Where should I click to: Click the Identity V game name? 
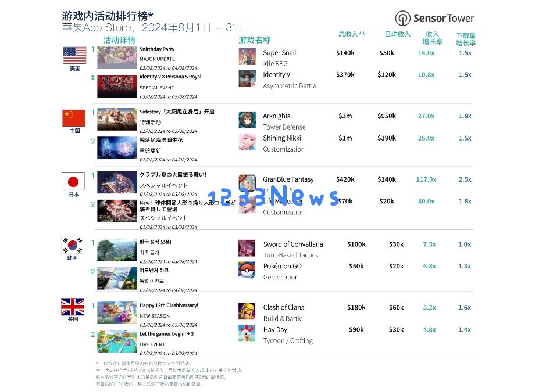pos(276,75)
